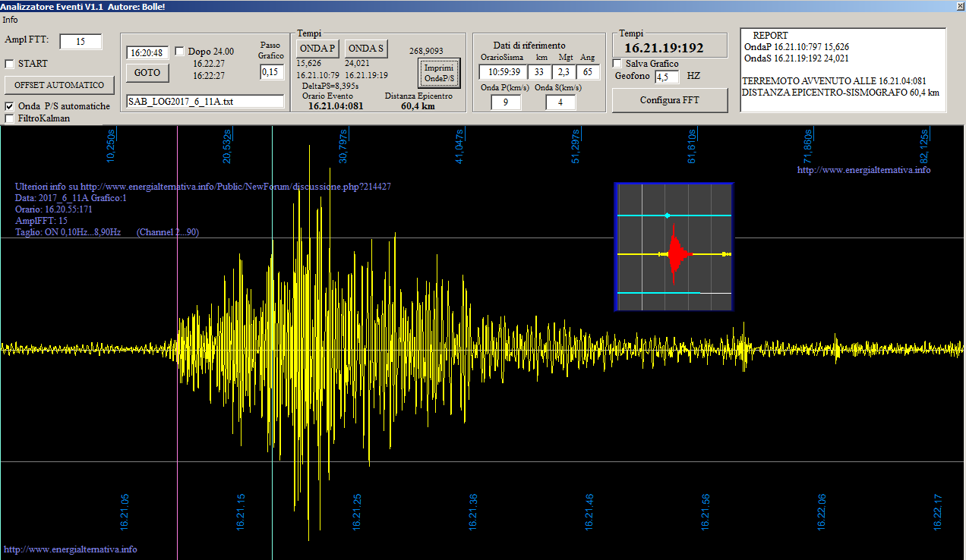Focus the Passo Grafico field showing 0,15
The height and width of the screenshot is (560, 966).
coord(271,71)
